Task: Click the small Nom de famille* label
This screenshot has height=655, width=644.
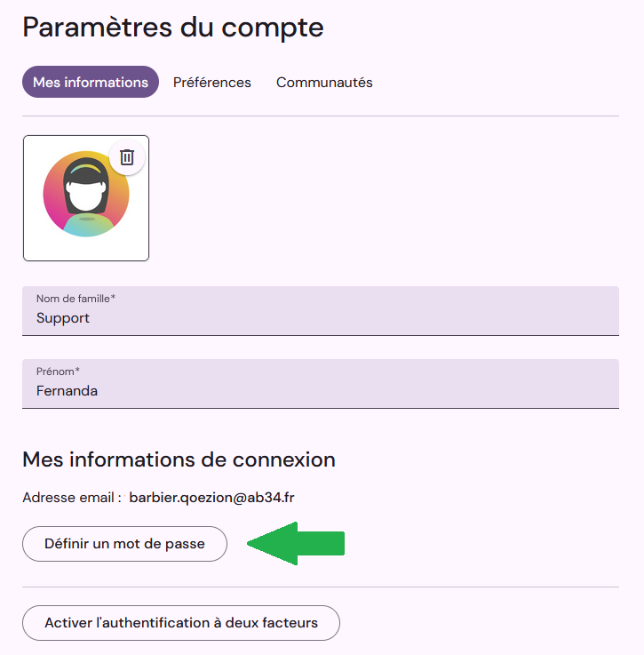Action: [76, 299]
